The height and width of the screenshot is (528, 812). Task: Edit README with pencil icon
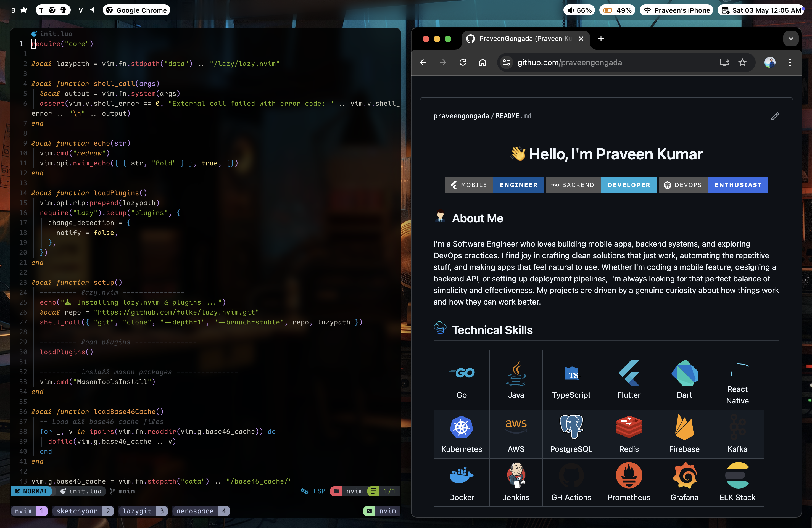[x=775, y=116]
